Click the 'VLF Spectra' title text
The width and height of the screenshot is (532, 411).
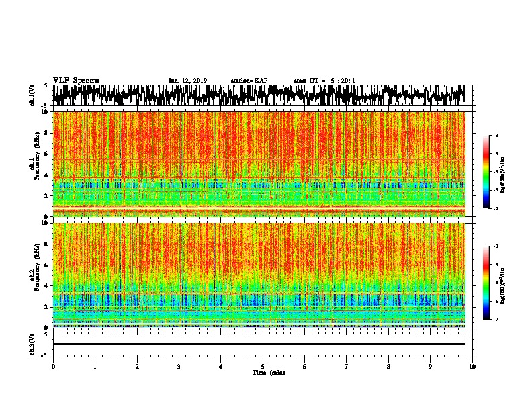76,81
